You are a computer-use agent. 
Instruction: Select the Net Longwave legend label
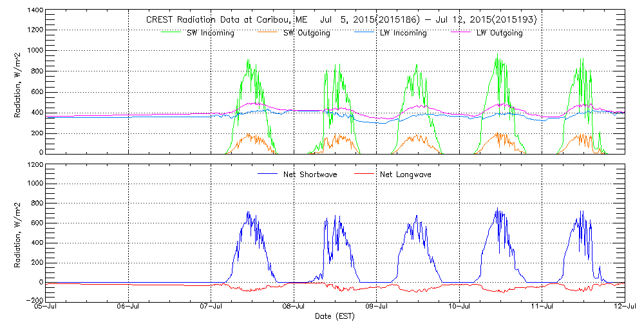click(406, 175)
